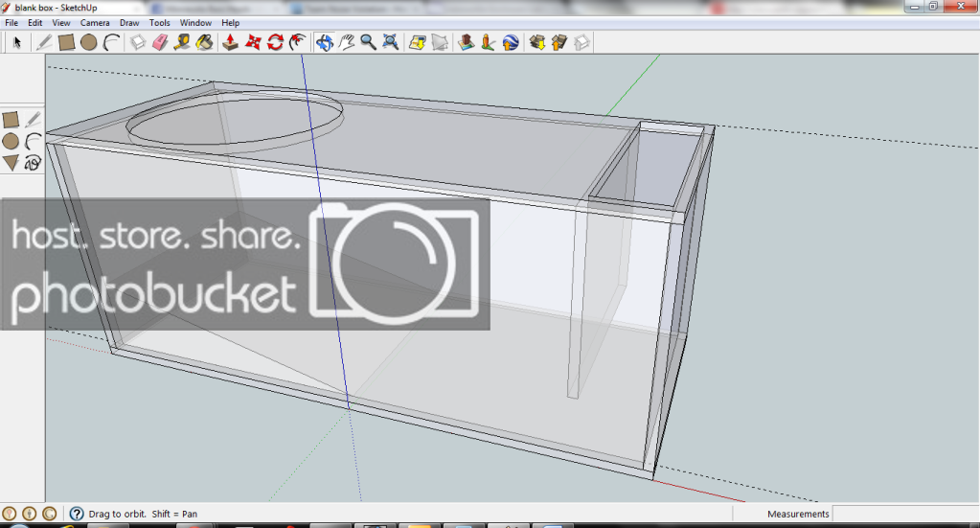Image resolution: width=980 pixels, height=528 pixels.
Task: Click the greyed Toggle Terrain icon
Action: coord(440,42)
